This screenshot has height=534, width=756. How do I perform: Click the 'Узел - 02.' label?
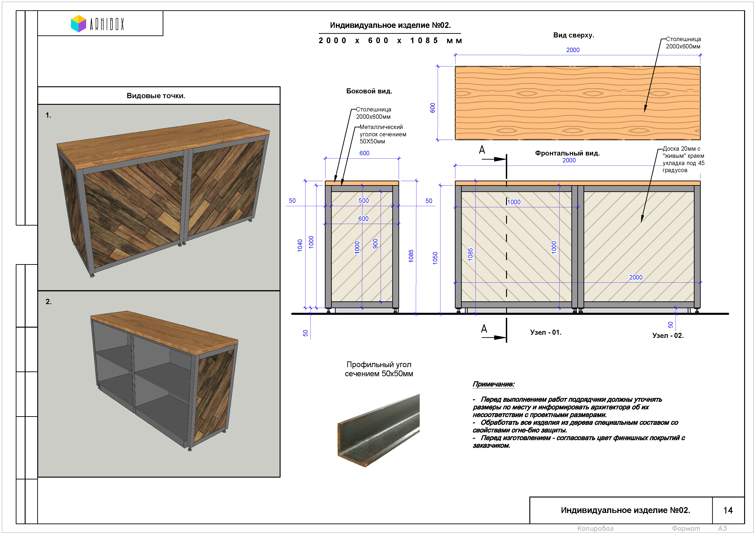[668, 336]
